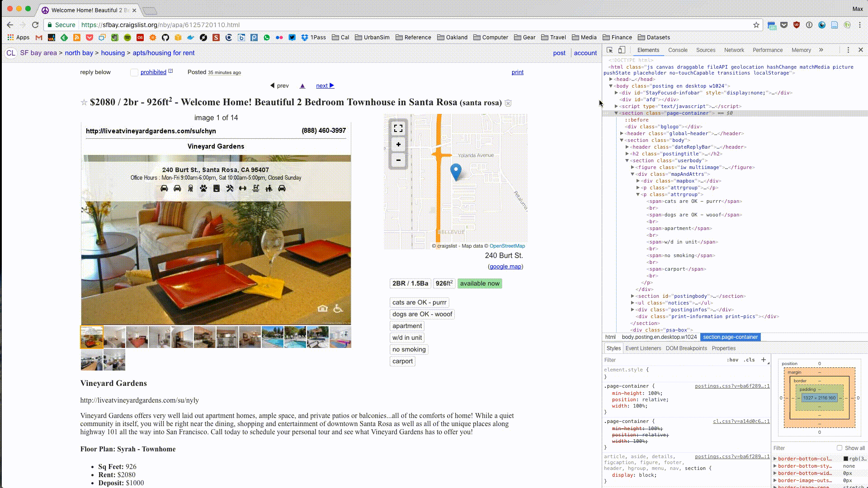Bookmark page with star icon in address bar
Image resolution: width=868 pixels, height=488 pixels.
(756, 25)
